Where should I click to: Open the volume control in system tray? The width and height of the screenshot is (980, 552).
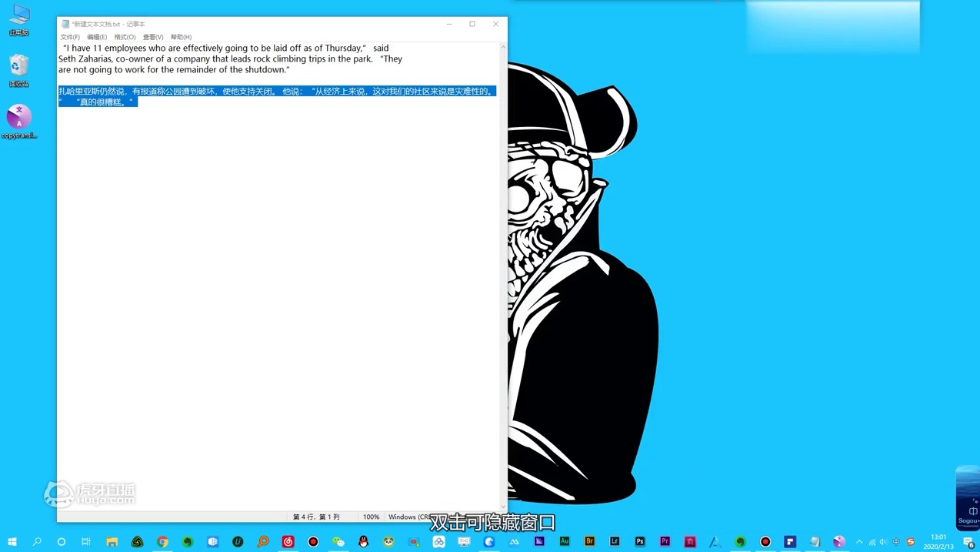click(883, 542)
